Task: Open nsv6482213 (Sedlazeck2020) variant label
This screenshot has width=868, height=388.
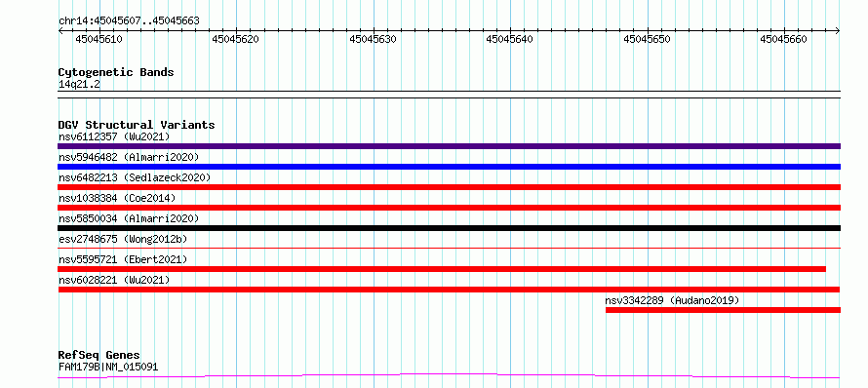Action: [x=135, y=177]
